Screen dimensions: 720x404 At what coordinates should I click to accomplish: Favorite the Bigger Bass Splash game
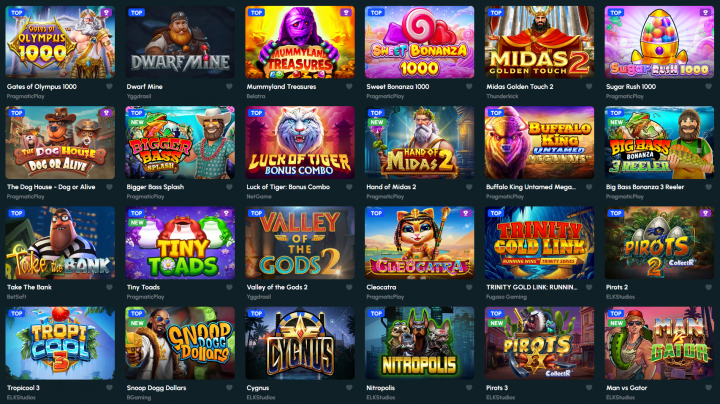tap(229, 187)
